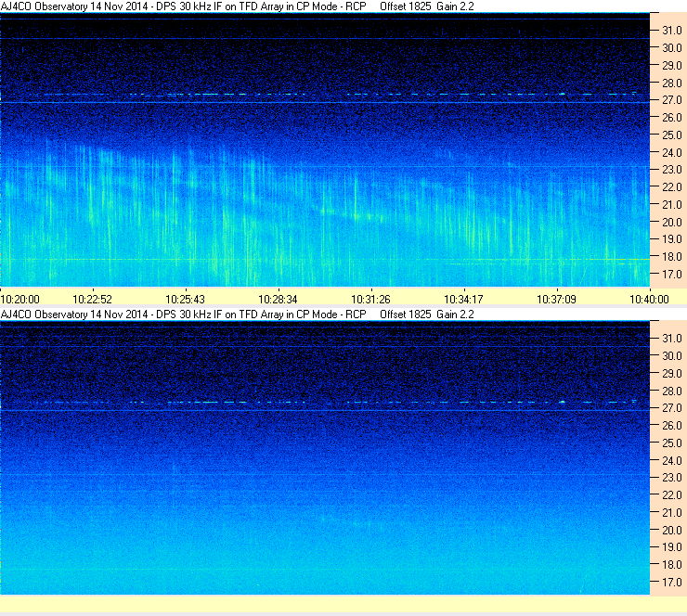Click the 22.0 label on upper spectrogram
The width and height of the screenshot is (687, 616).
pos(671,187)
